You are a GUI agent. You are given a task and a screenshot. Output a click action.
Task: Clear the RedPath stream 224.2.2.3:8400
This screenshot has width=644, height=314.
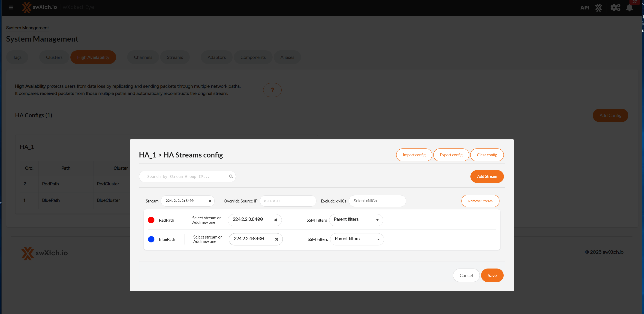276,220
